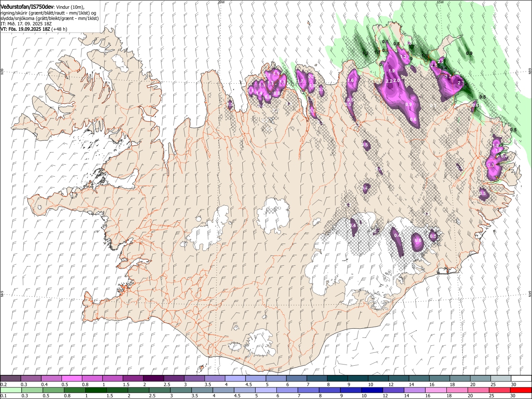Viewport: 532px width, 399px height.
Task: Click the light pink swatch labeled 16 in rain legend row
Action: click(436, 390)
